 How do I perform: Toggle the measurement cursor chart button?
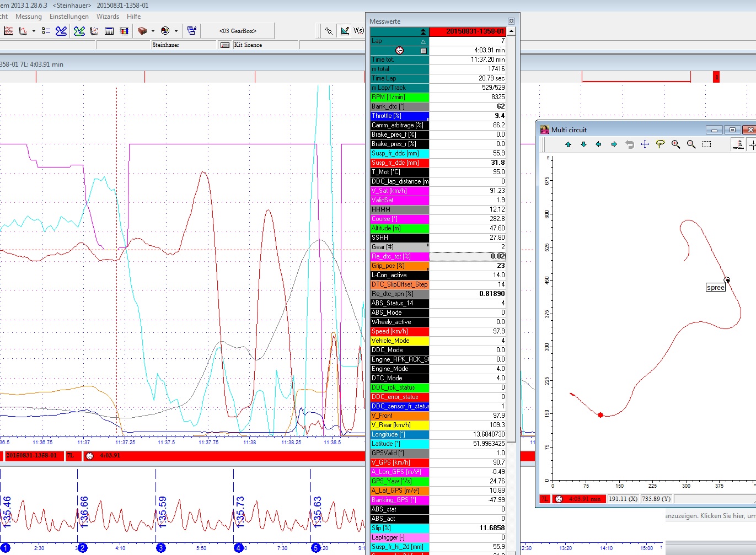coord(345,31)
